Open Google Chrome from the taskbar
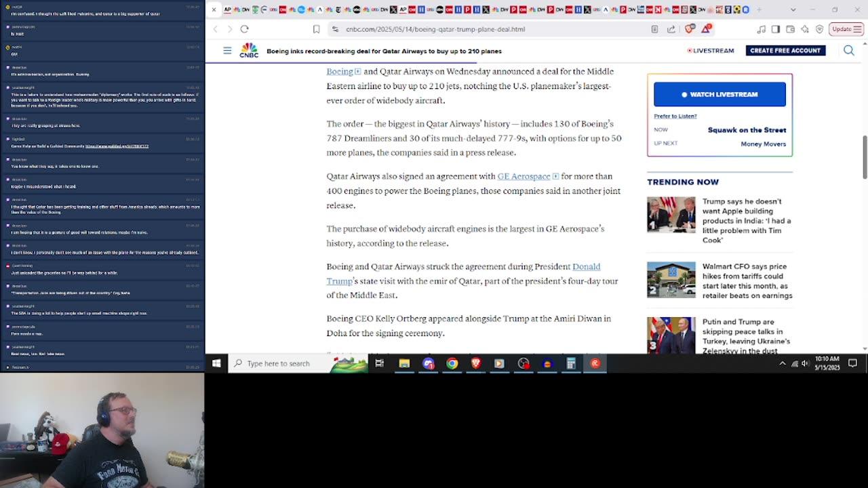 click(452, 363)
